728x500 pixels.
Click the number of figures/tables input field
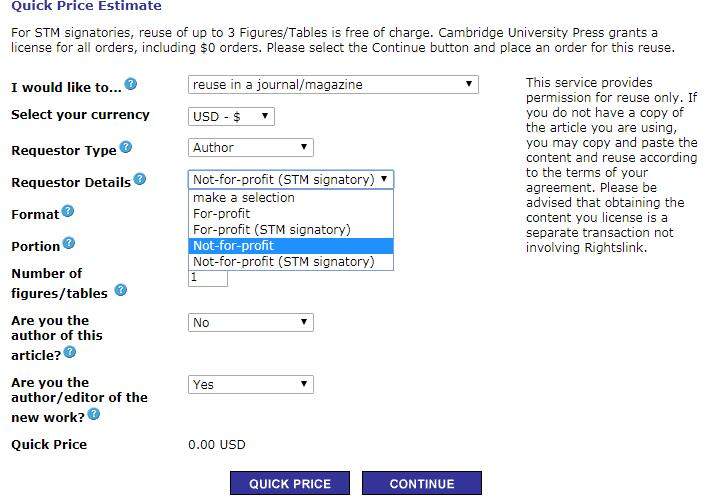[209, 277]
